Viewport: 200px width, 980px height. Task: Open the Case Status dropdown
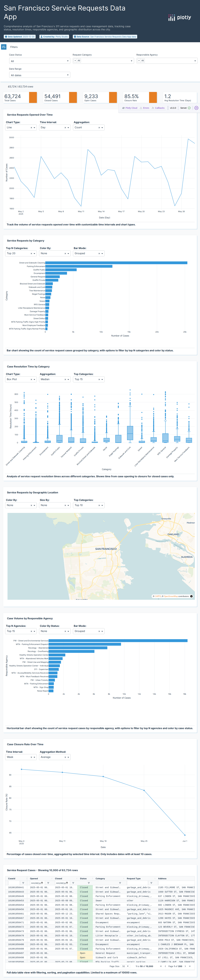(40, 61)
